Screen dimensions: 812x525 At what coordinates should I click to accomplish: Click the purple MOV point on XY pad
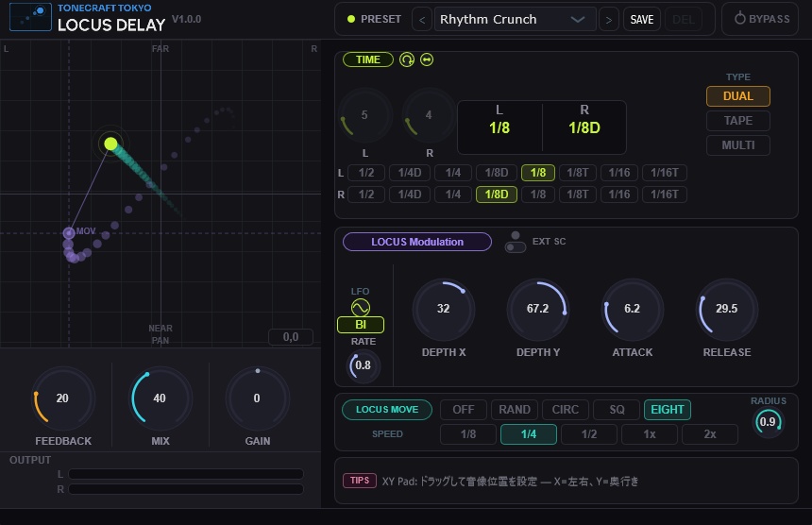[68, 233]
